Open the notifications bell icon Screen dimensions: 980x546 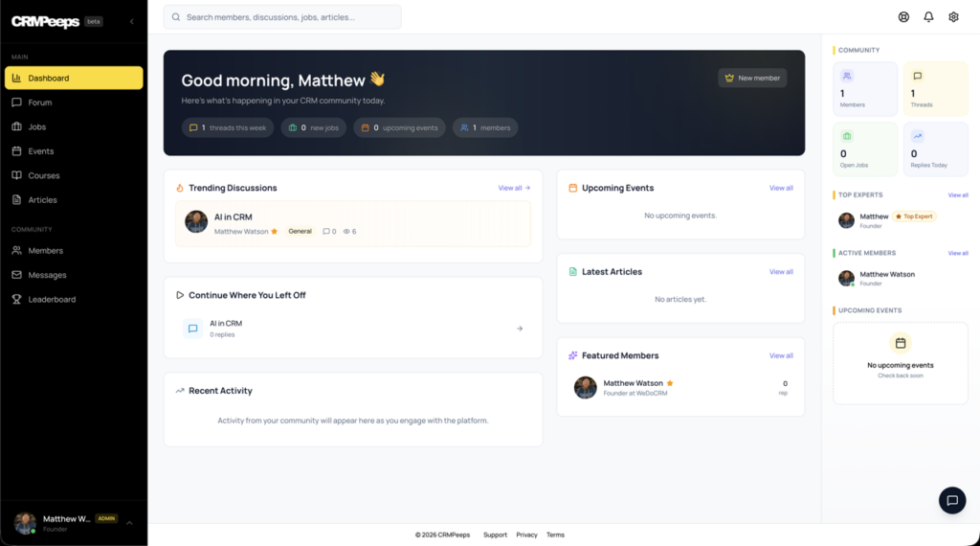[928, 17]
